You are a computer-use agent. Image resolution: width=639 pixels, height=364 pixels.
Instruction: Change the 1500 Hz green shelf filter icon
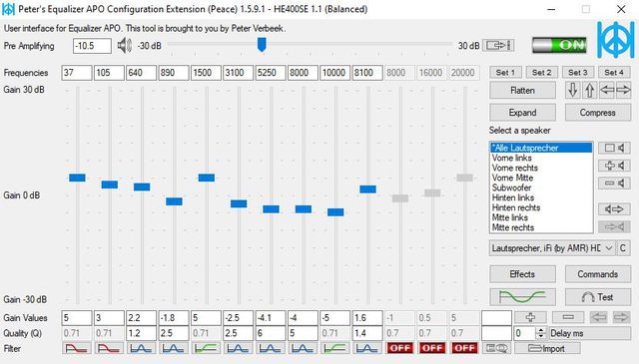point(206,348)
